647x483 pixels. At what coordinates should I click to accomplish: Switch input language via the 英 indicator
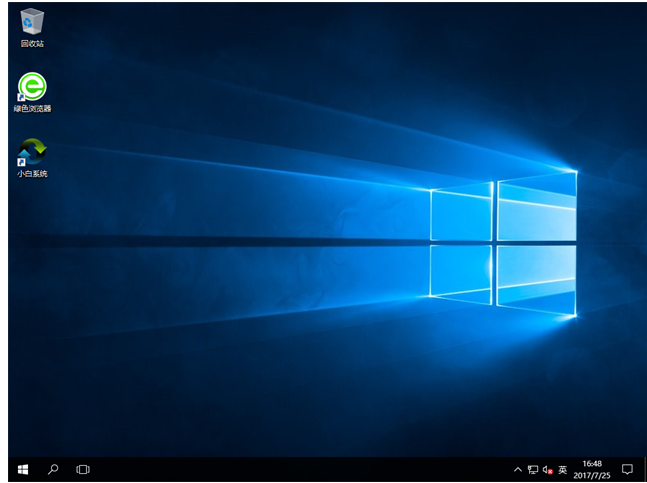coord(563,469)
